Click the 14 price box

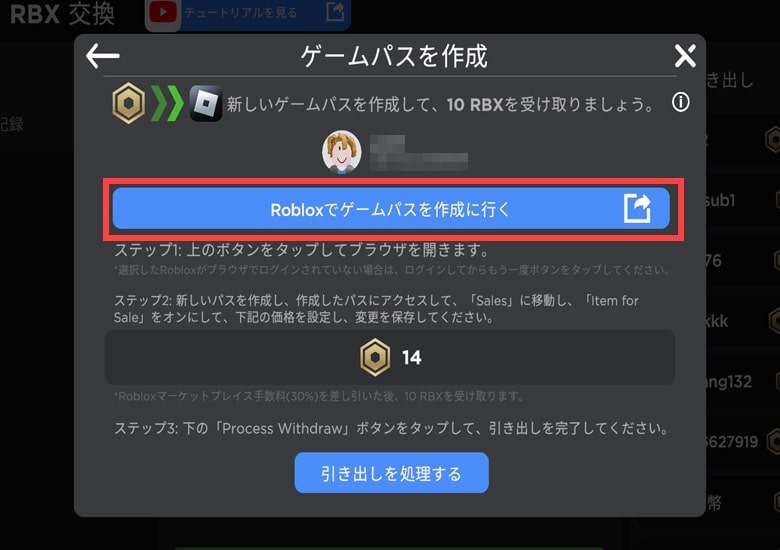pyautogui.click(x=390, y=357)
